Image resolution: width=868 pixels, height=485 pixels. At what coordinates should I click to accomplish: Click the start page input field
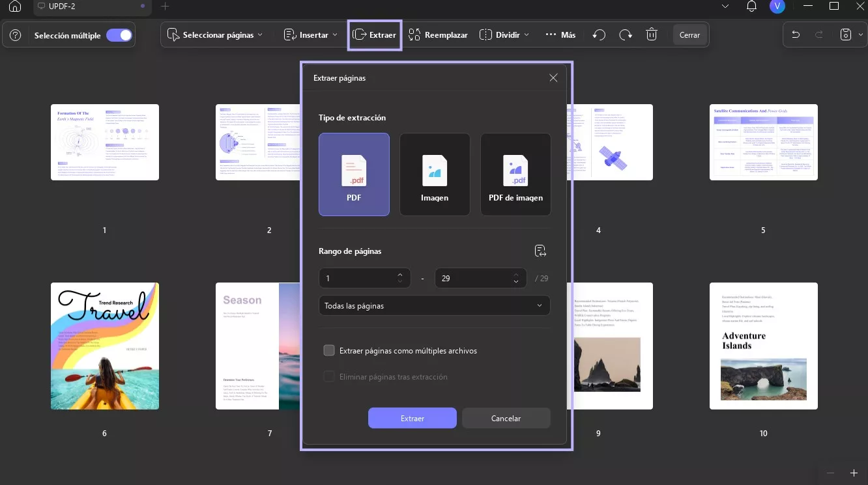365,278
